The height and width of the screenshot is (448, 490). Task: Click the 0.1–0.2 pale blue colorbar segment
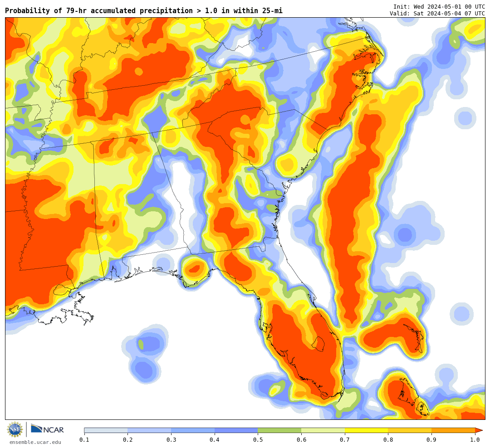tap(106, 430)
